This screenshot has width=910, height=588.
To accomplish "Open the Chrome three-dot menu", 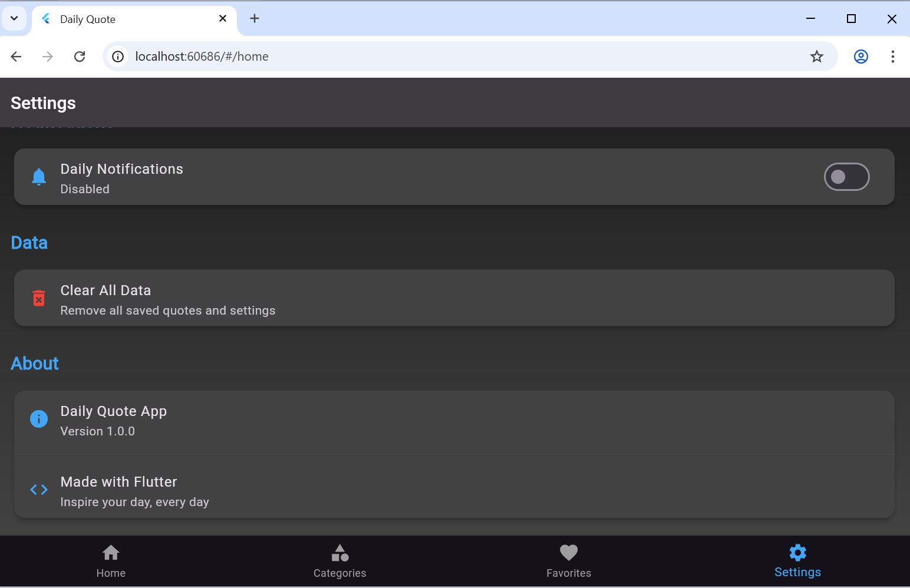I will [x=892, y=57].
